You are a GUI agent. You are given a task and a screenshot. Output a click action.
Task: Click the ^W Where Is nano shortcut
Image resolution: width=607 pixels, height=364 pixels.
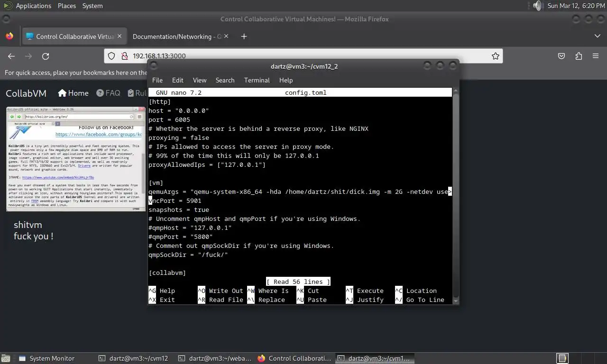point(268,291)
